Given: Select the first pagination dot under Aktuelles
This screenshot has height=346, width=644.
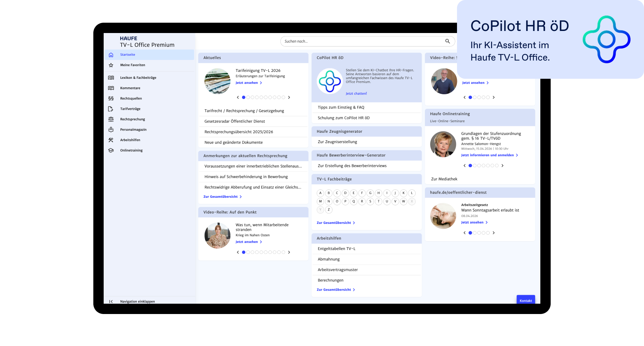Looking at the screenshot, I should (x=243, y=97).
